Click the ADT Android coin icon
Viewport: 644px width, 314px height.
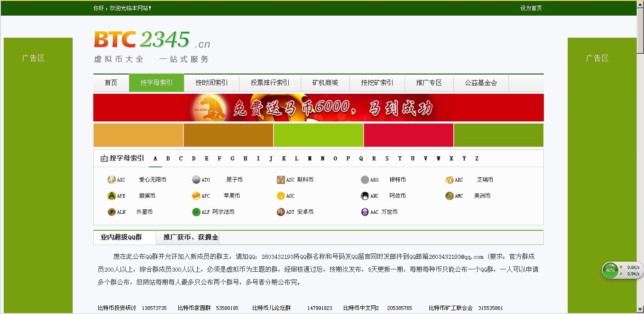(x=280, y=212)
